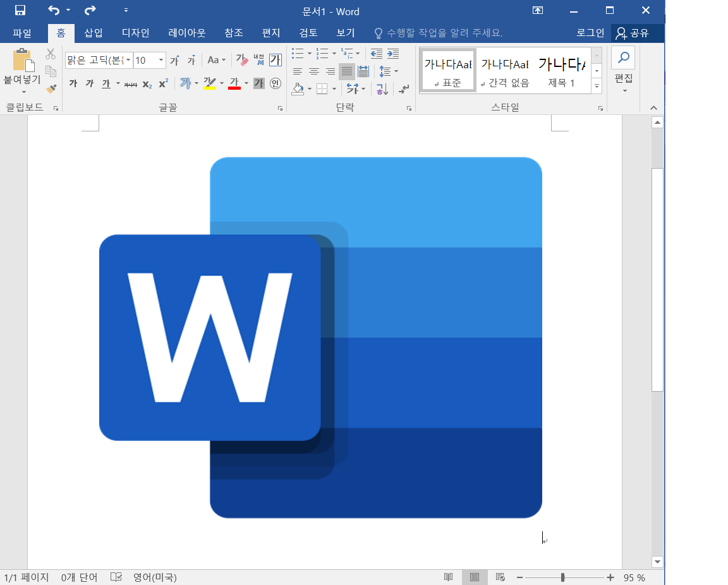This screenshot has width=728, height=585.
Task: Click the Copy icon in clipboard group
Action: coord(51,71)
